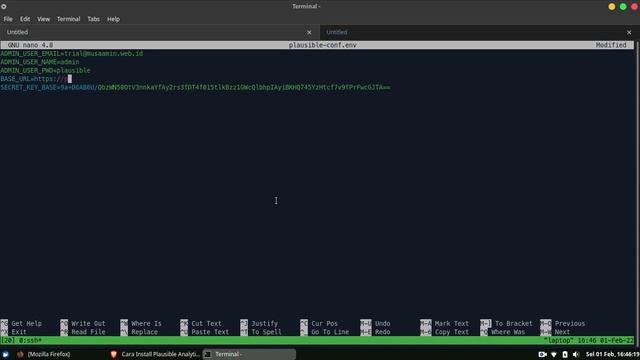The height and width of the screenshot is (360, 640).
Task: Click the Read File shortcut label
Action: click(88, 332)
